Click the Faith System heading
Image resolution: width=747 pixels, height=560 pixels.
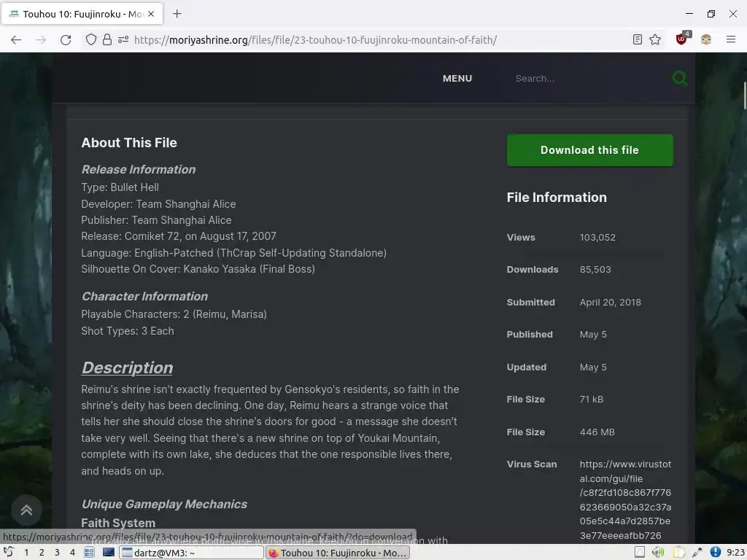[118, 523]
